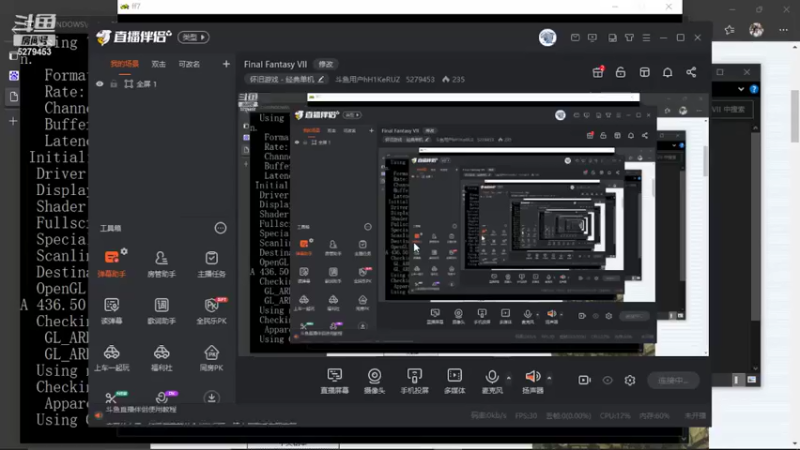Open the notification bell
This screenshot has width=800, height=450.
[667, 72]
